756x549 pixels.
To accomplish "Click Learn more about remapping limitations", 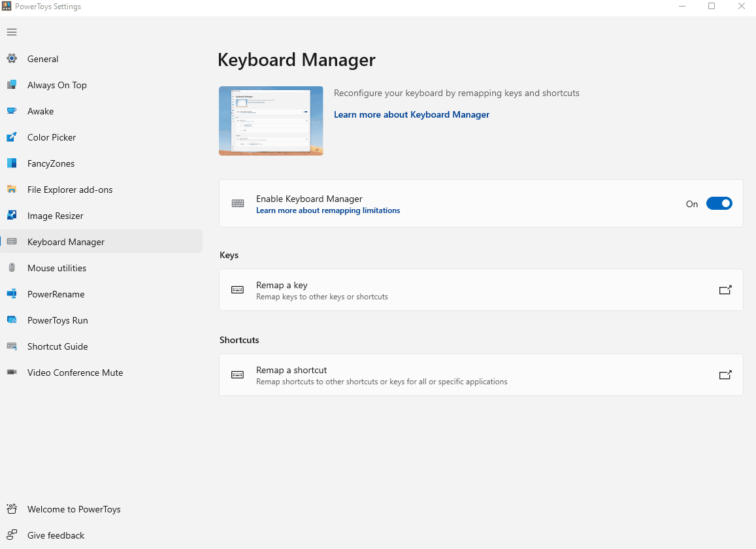I will (x=328, y=210).
